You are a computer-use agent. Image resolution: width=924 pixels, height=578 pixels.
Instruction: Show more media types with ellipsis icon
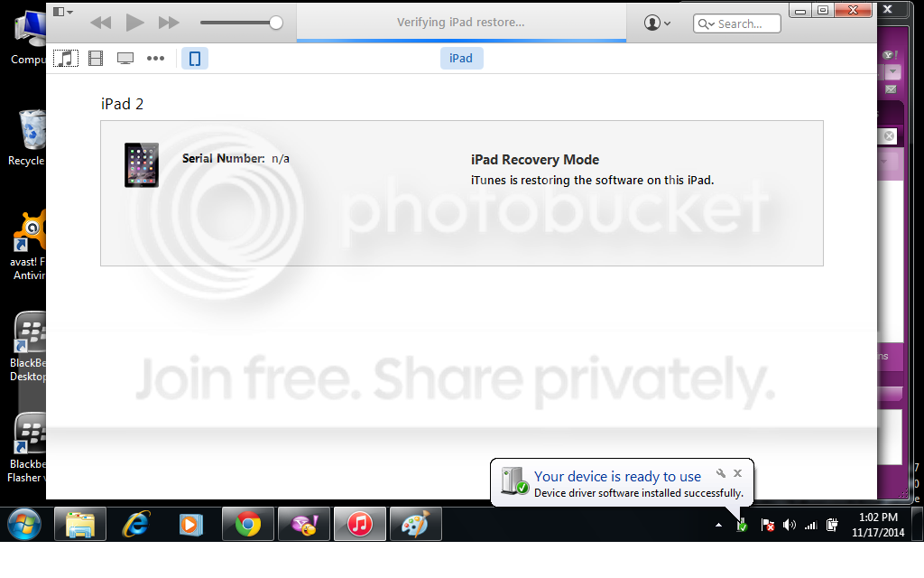155,59
